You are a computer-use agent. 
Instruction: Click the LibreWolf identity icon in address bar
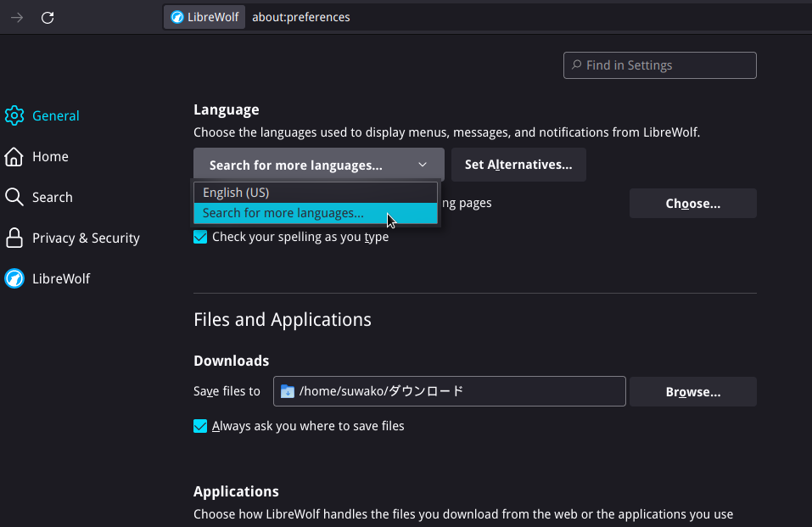(177, 17)
